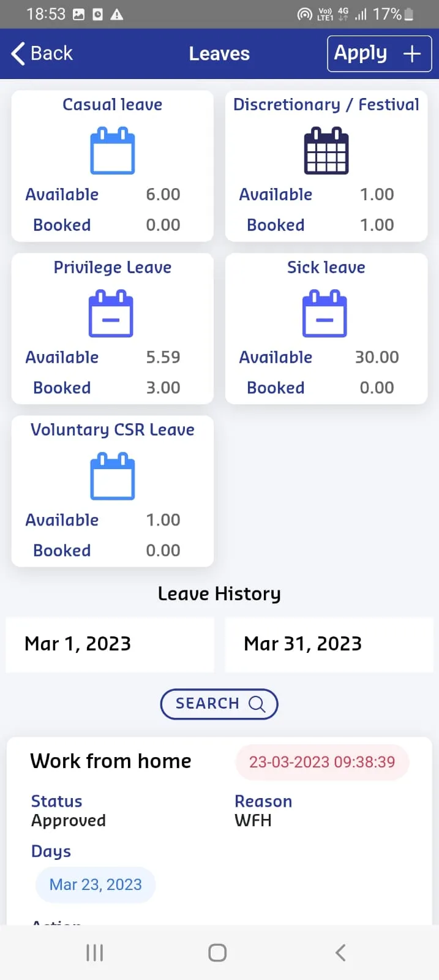Select the Mar 23, 2023 day chip
The width and height of the screenshot is (439, 980).
[95, 884]
